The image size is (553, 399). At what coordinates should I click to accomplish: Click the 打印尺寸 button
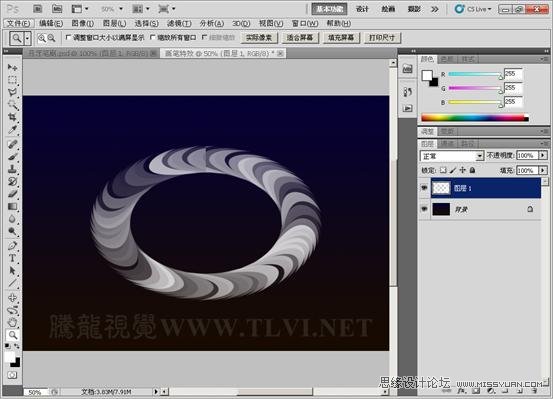[x=382, y=38]
